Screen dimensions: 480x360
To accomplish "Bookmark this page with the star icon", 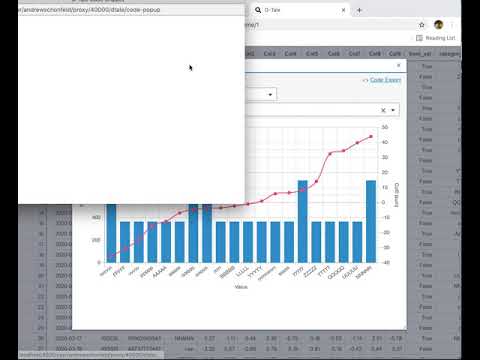I will (422, 25).
